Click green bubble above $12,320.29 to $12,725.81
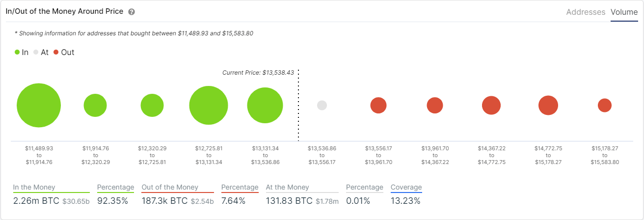The height and width of the screenshot is (220, 644). pyautogui.click(x=152, y=106)
